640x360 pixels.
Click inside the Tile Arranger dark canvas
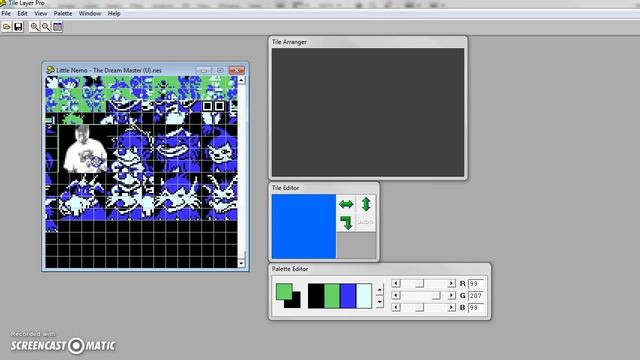pos(368,113)
